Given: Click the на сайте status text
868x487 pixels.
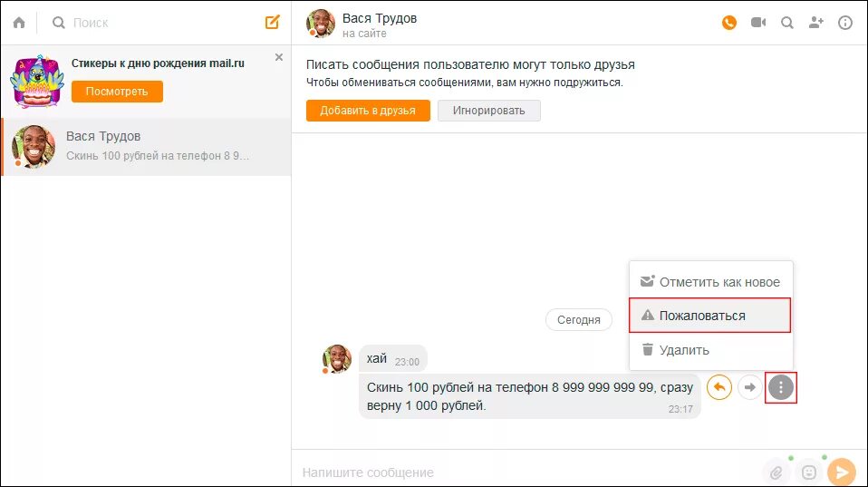Looking at the screenshot, I should [364, 34].
